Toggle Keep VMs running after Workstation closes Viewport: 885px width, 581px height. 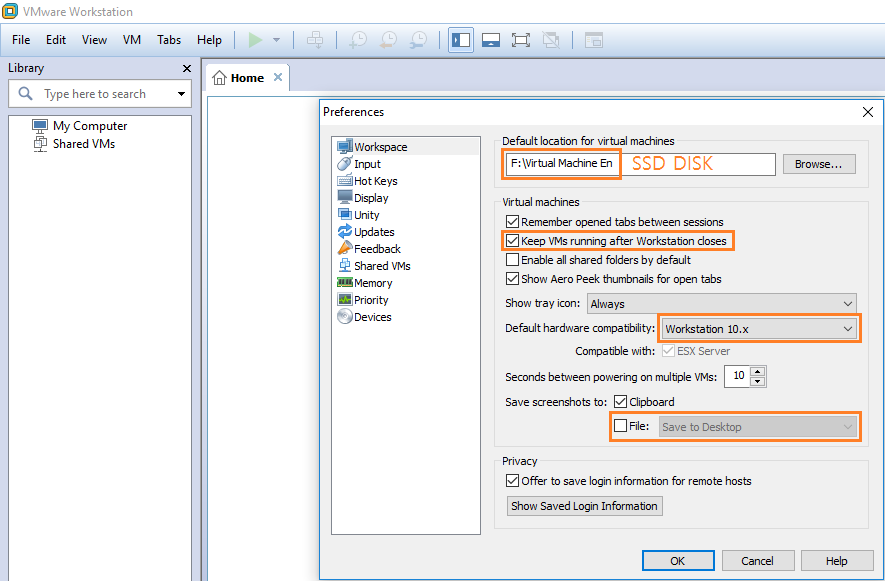(512, 241)
